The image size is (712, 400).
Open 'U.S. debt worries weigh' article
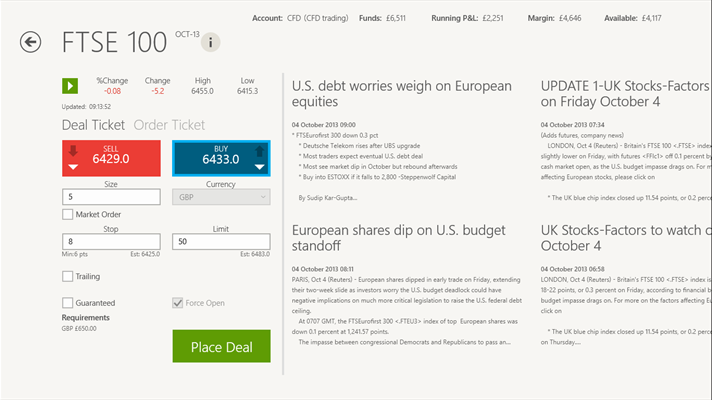coord(401,94)
